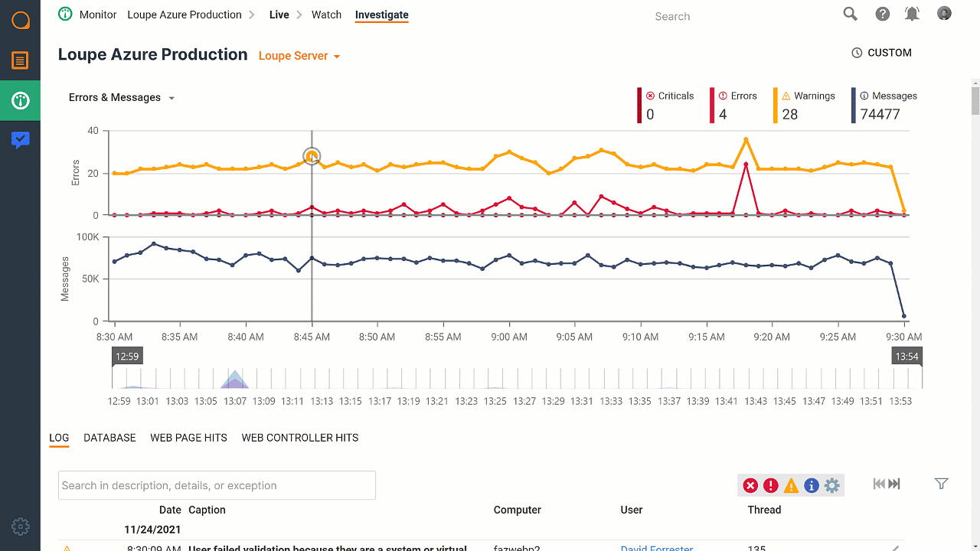Click the highlighted warning point at 8:45 AM
The image size is (980, 551).
pos(312,156)
